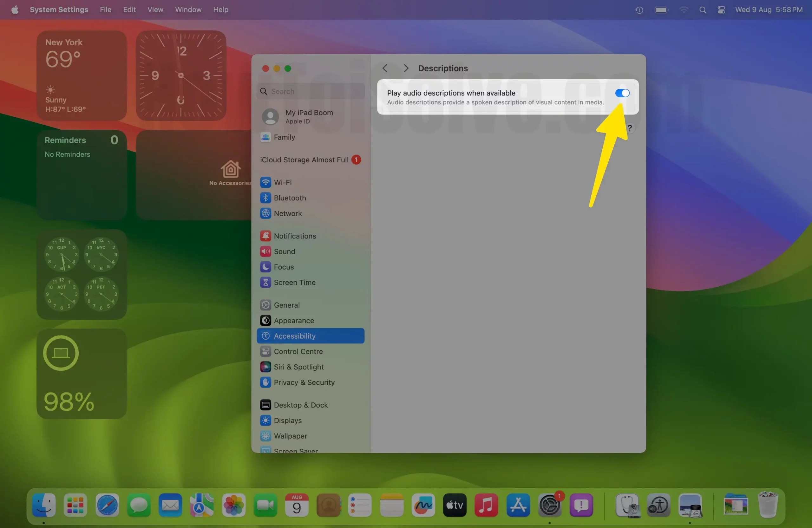Launch Music from the Dock
Viewport: 812px width, 528px height.
click(486, 505)
